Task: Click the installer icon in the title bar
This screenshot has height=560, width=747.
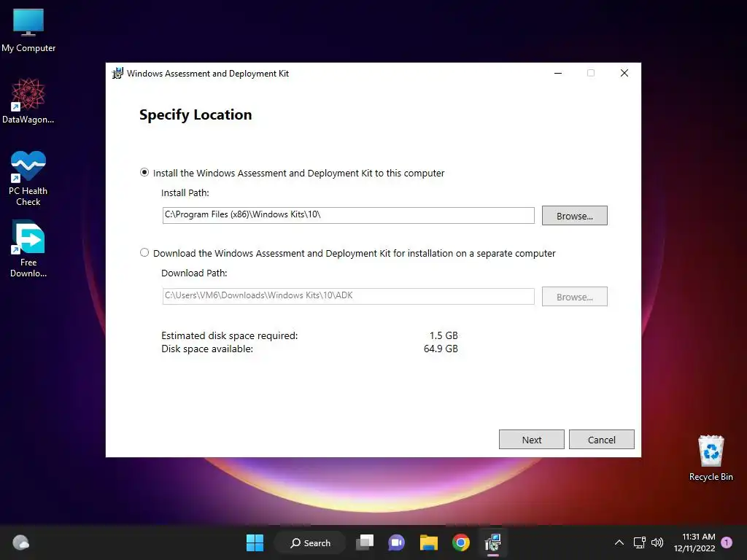Action: 117,74
